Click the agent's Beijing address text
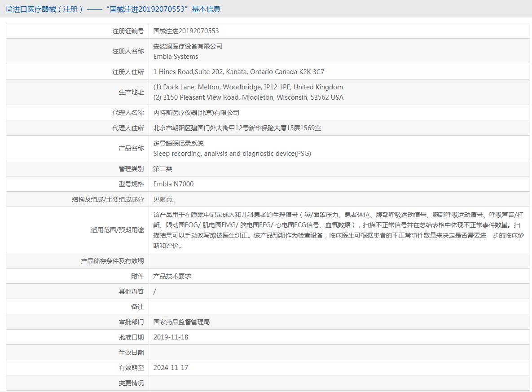532x392 pixels. pyautogui.click(x=237, y=128)
